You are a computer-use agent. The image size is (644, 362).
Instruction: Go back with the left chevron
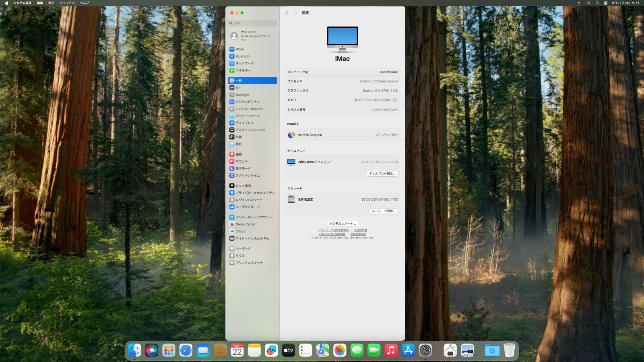point(287,13)
